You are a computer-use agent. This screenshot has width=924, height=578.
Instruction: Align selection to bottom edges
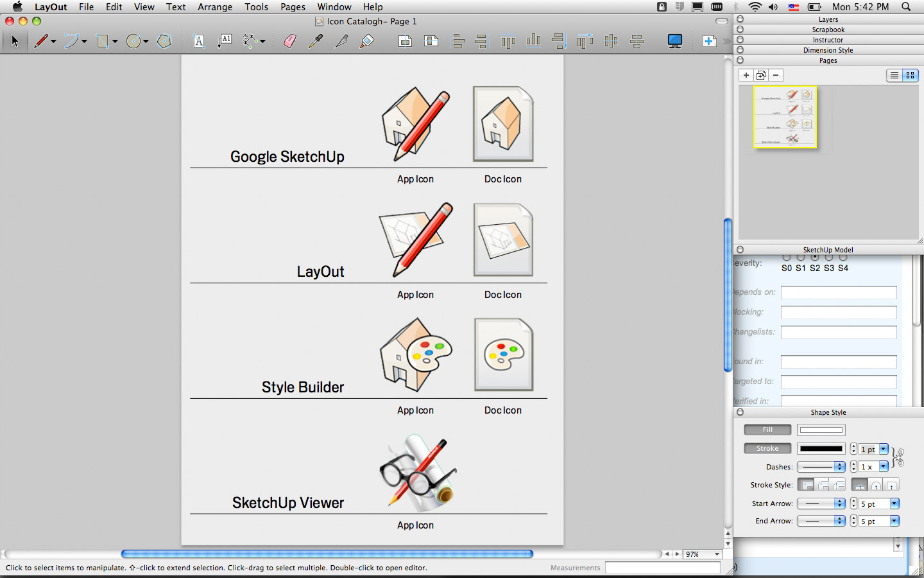(533, 41)
